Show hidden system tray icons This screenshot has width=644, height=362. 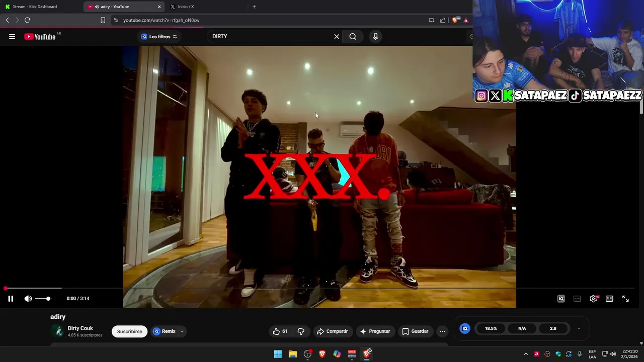[x=526, y=354]
